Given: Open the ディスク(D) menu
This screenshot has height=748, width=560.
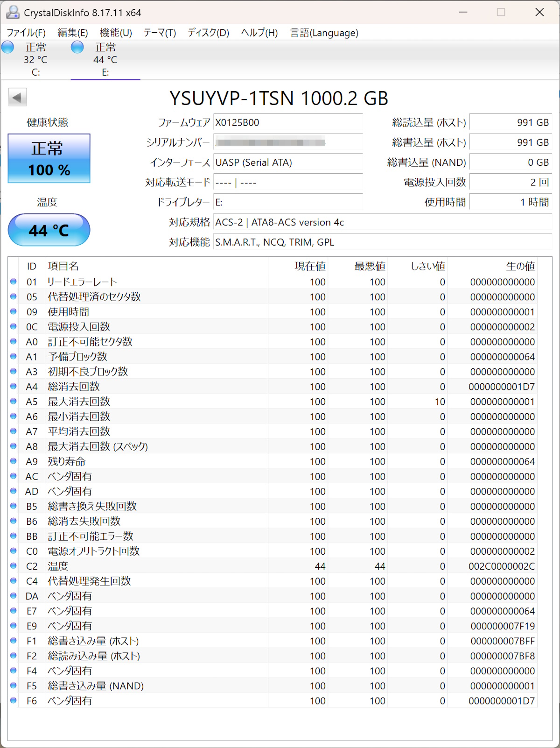Looking at the screenshot, I should point(208,33).
